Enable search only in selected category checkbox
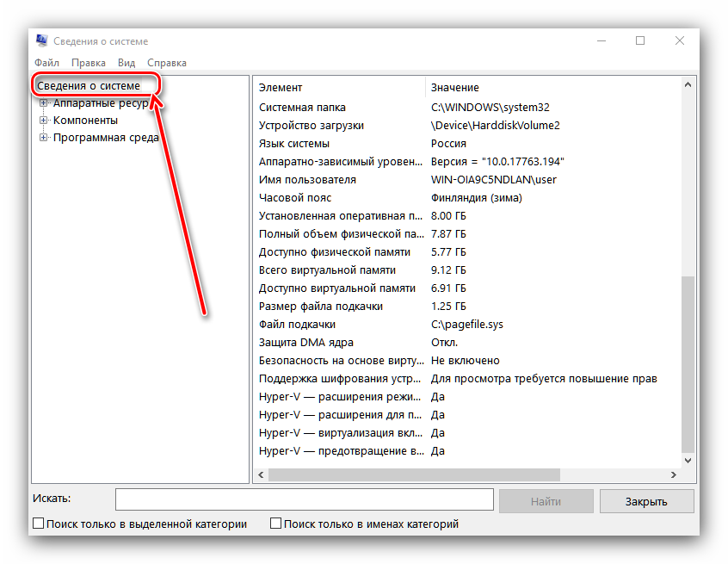This screenshot has height=564, width=728. (x=39, y=524)
